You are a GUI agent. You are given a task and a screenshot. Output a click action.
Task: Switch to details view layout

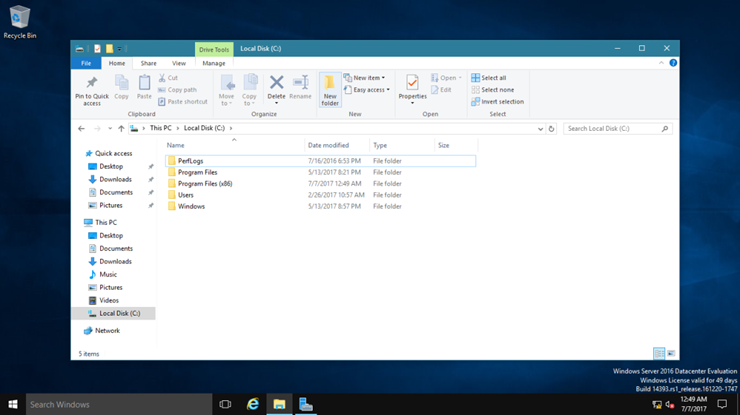(659, 354)
